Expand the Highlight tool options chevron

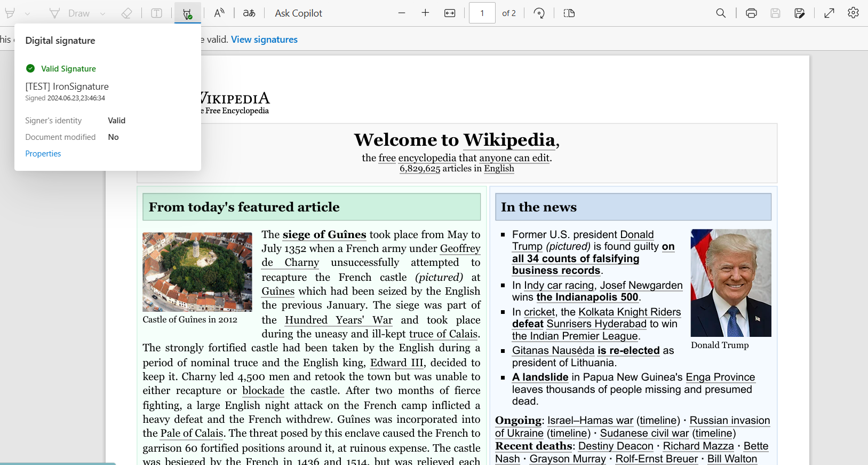(x=27, y=13)
